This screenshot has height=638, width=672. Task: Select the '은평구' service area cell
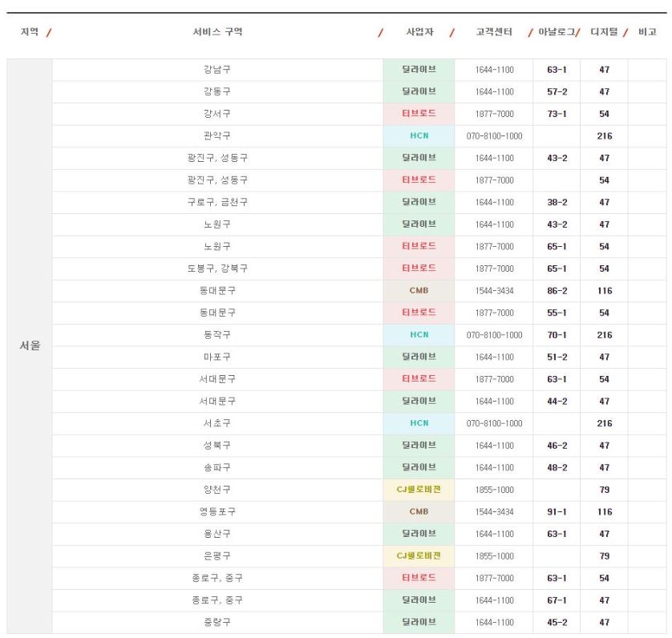217,556
